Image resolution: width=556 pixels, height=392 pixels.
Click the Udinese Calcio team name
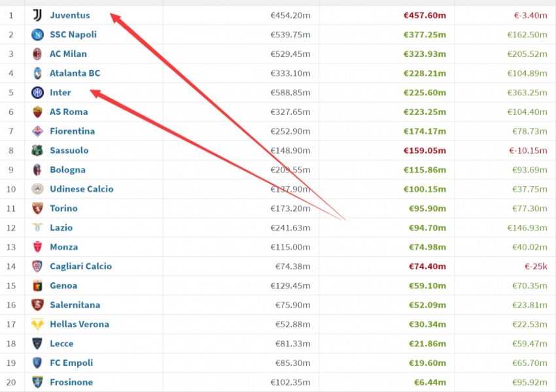pyautogui.click(x=81, y=189)
